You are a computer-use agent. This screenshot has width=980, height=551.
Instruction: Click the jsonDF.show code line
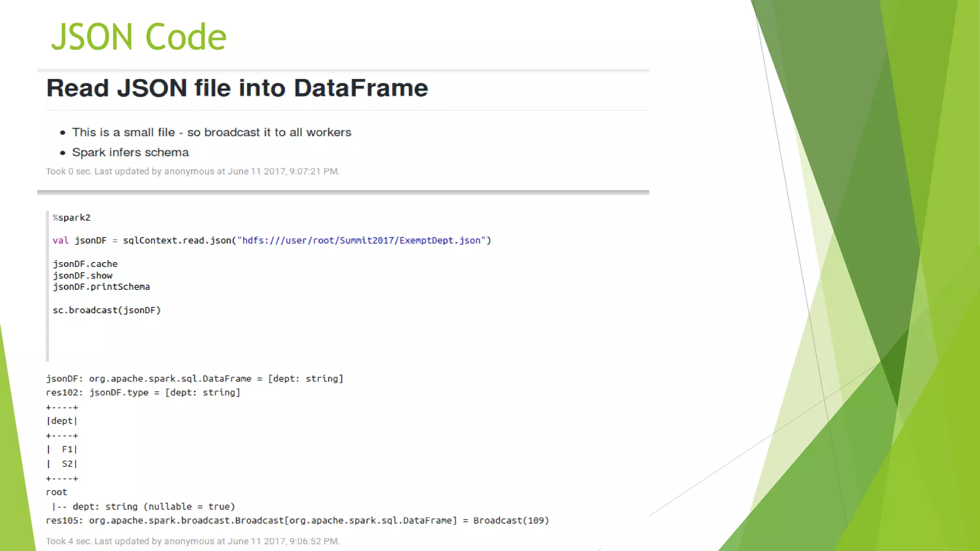83,275
